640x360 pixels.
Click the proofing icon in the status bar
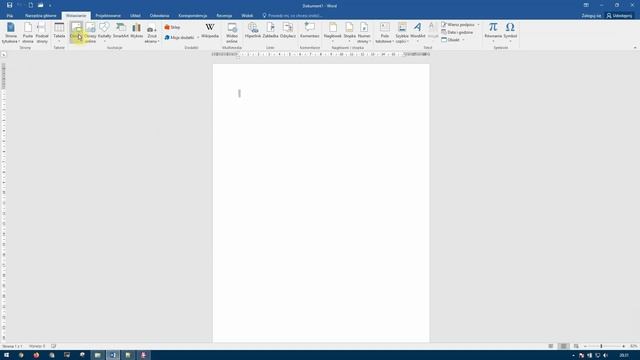click(x=53, y=346)
